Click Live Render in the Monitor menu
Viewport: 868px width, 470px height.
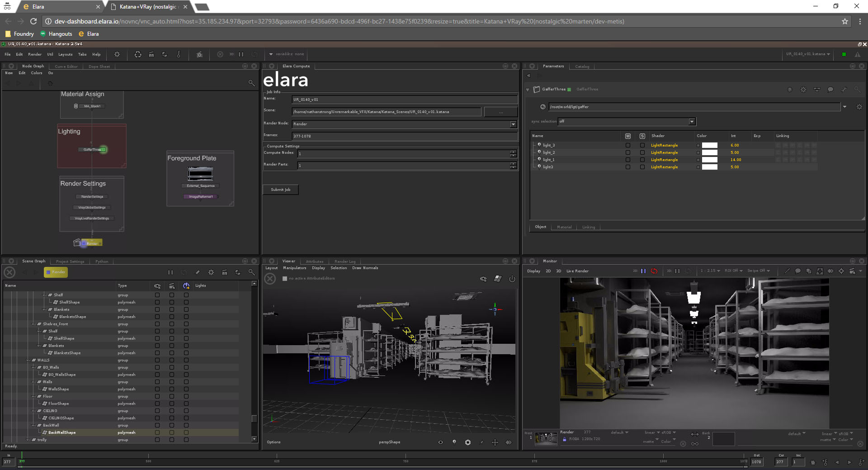click(x=577, y=271)
